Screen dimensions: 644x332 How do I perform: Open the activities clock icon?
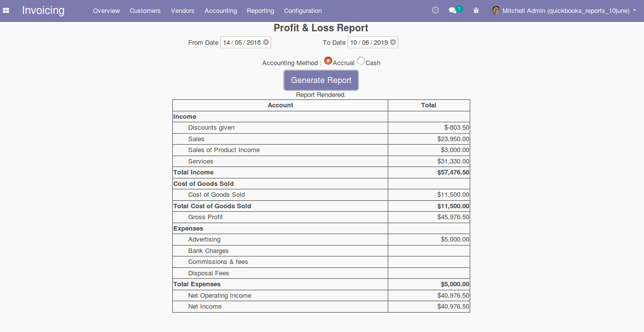pos(435,10)
